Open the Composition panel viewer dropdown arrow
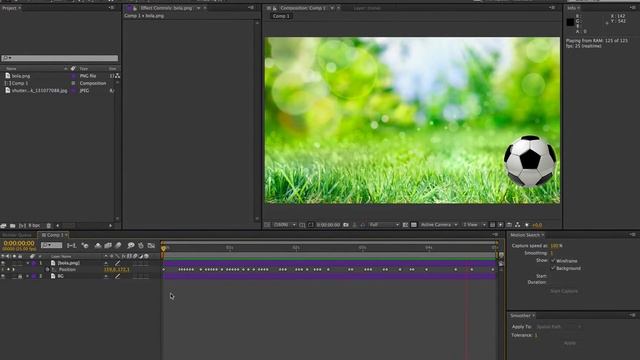Image resolution: width=640 pixels, height=360 pixels. [332, 8]
